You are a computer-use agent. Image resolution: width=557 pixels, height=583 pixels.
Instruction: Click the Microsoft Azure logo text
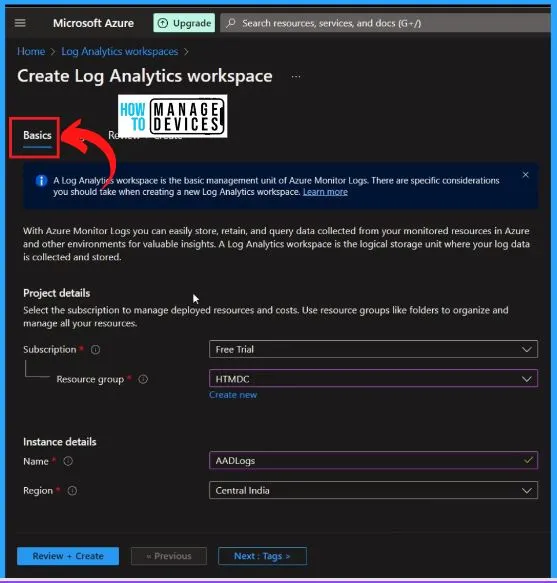click(x=93, y=23)
